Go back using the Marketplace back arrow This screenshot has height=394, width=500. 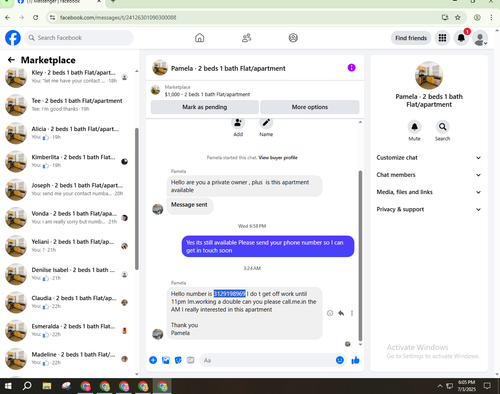click(11, 60)
